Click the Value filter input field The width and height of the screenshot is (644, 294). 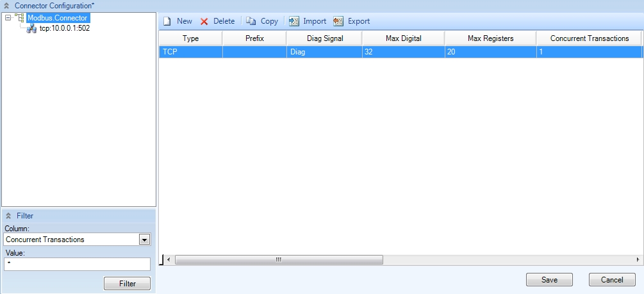pyautogui.click(x=77, y=264)
